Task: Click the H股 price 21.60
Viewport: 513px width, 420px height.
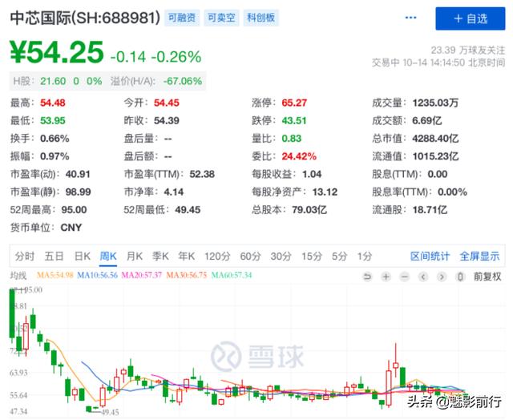Action: click(53, 81)
